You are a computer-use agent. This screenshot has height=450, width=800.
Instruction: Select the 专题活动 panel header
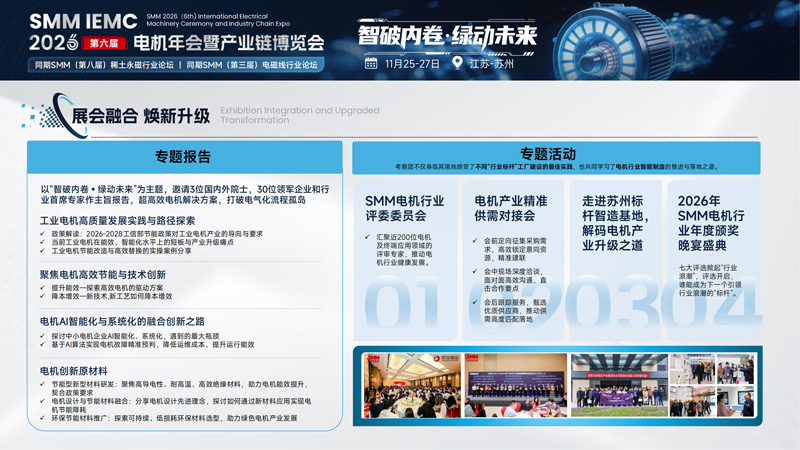(556, 158)
